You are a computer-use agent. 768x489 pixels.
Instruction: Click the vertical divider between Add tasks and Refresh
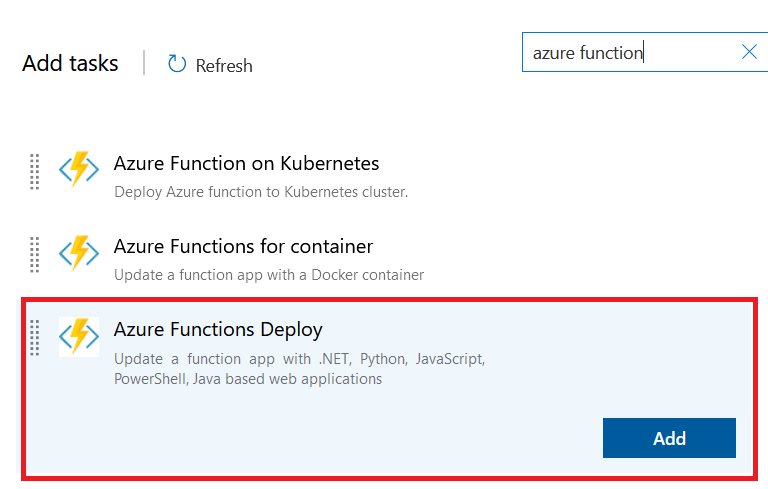coord(144,63)
